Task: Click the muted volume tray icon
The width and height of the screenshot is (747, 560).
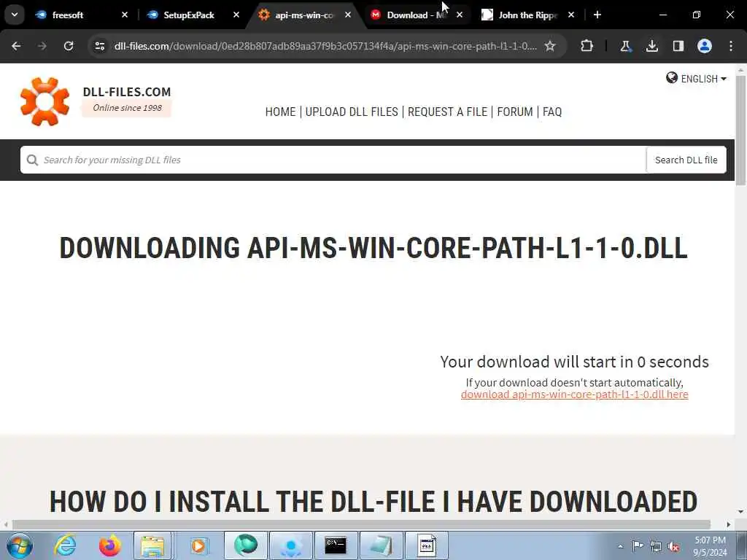Action: (673, 547)
